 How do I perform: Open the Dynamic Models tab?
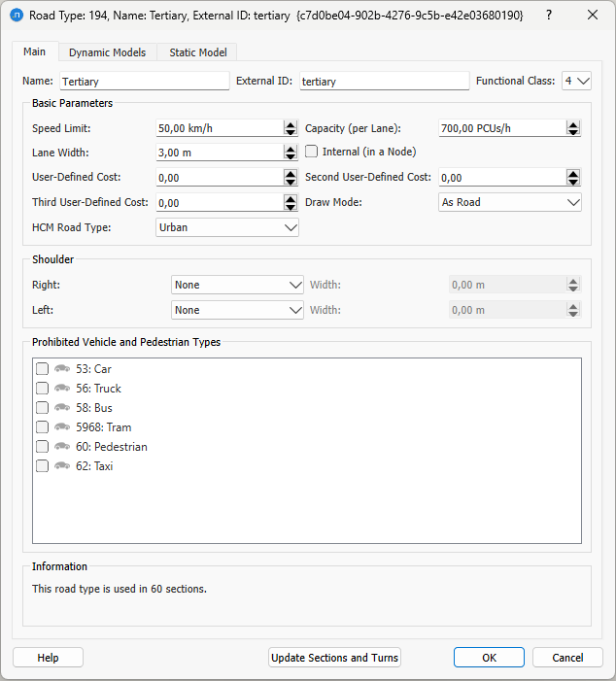[x=107, y=52]
